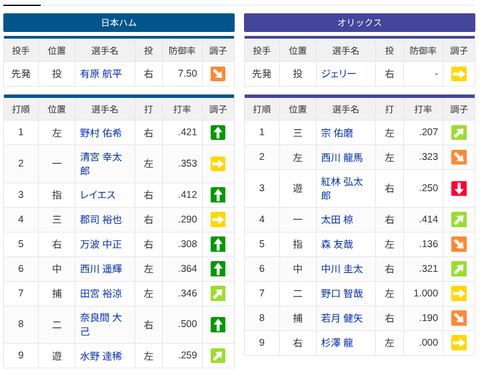Image resolution: width=480 pixels, height=371 pixels.
Task: Click batting average .500
Action: [x=187, y=324]
